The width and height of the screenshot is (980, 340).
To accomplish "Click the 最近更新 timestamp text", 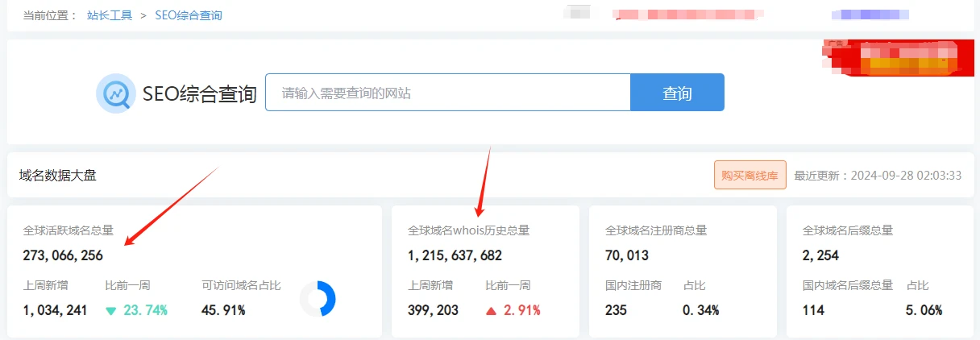I will click(878, 175).
